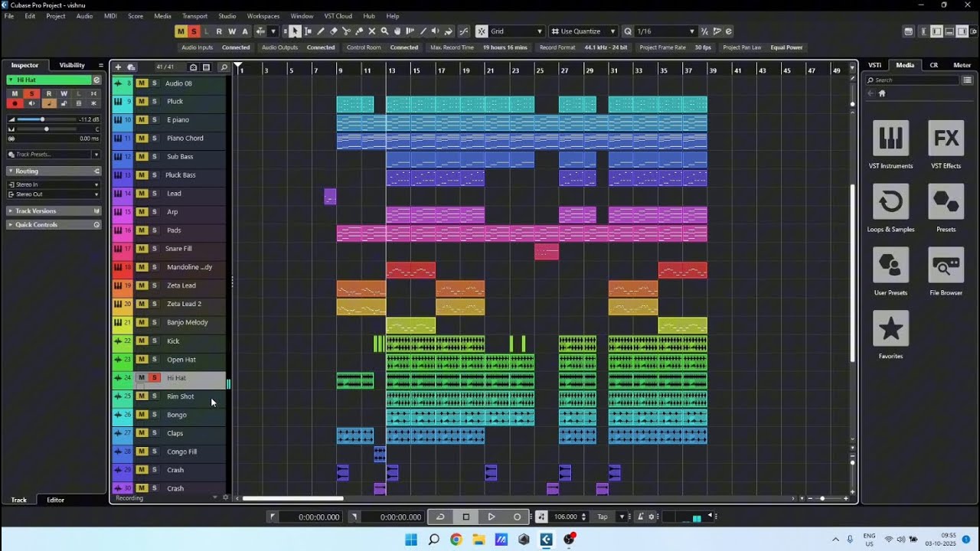Go to Media panel home icon
Viewport: 980px width, 551px height.
coord(882,93)
